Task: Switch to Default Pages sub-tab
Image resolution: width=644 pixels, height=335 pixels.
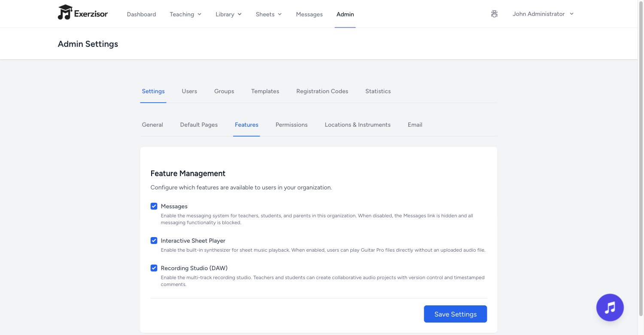Action: pyautogui.click(x=199, y=125)
